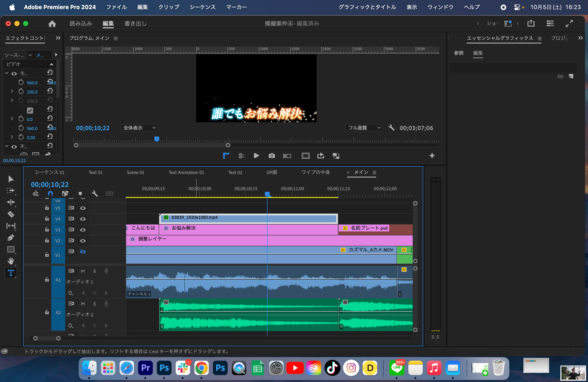Play the program monitor sequence
The width and height of the screenshot is (588, 382).
click(256, 156)
